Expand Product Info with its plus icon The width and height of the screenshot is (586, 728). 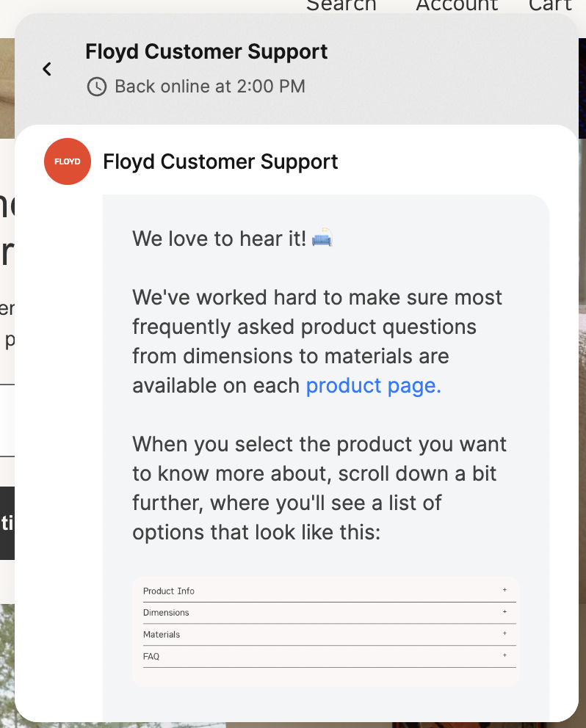(x=504, y=589)
